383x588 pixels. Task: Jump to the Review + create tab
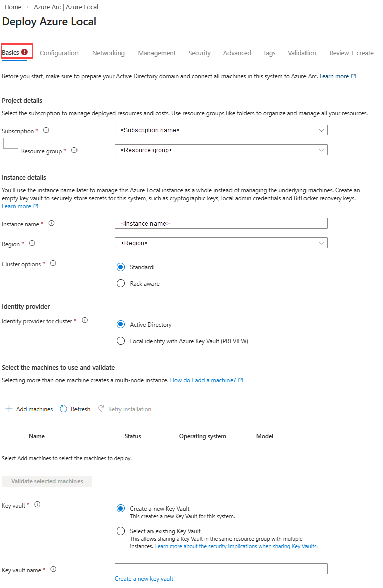coord(351,53)
